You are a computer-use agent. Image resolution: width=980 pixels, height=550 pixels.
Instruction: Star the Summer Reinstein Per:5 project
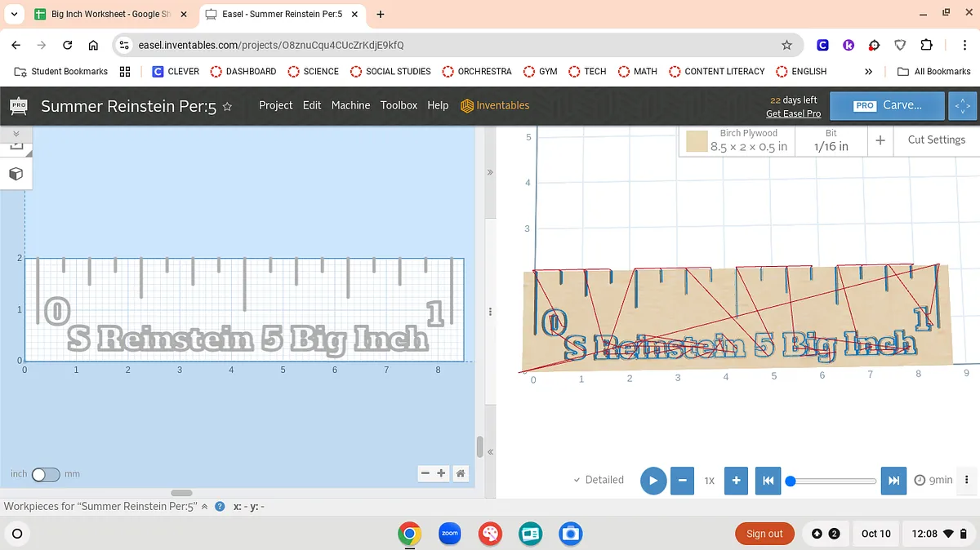228,106
